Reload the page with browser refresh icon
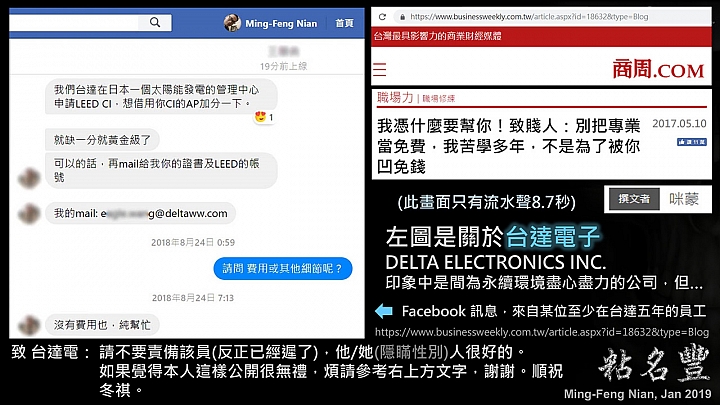 coord(382,17)
